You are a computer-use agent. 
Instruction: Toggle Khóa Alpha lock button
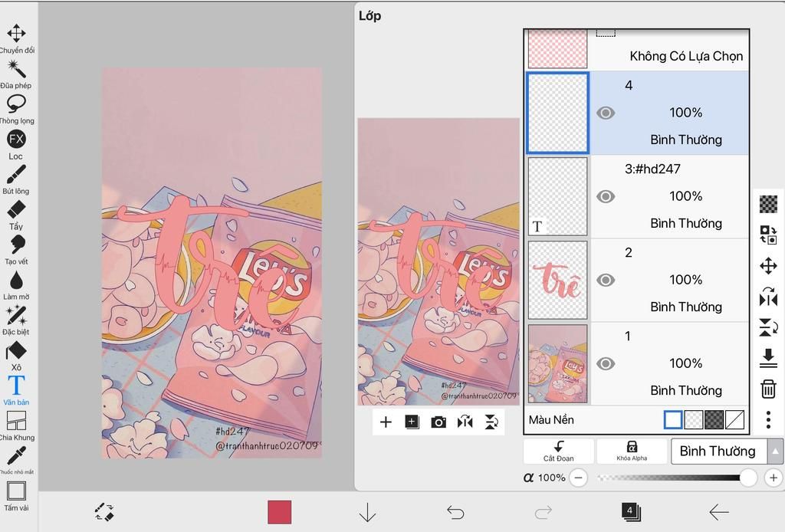point(632,451)
